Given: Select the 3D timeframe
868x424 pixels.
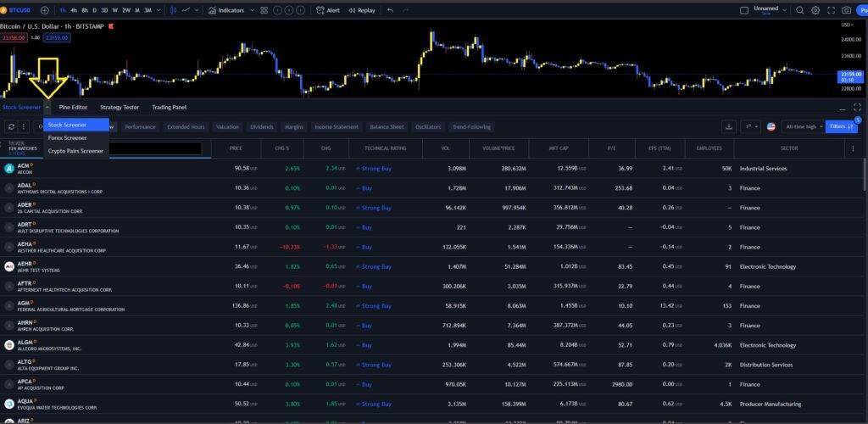Looking at the screenshot, I should 104,10.
